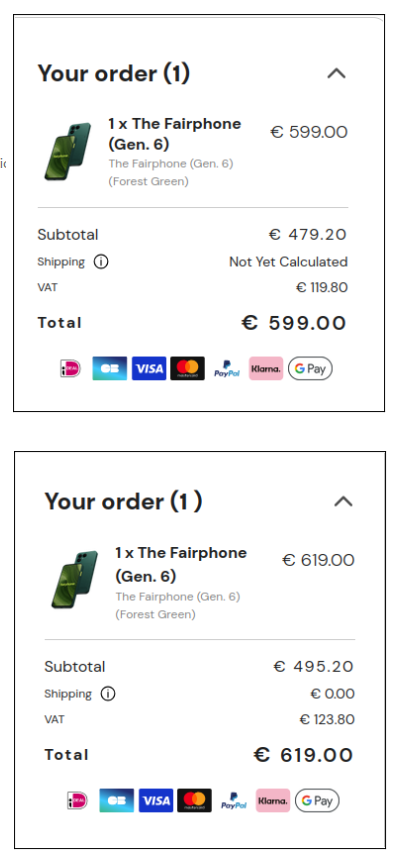This screenshot has width=395, height=866.
Task: Click the Fairphone (Gen. 6) title priced € 599.00
Action: (175, 134)
